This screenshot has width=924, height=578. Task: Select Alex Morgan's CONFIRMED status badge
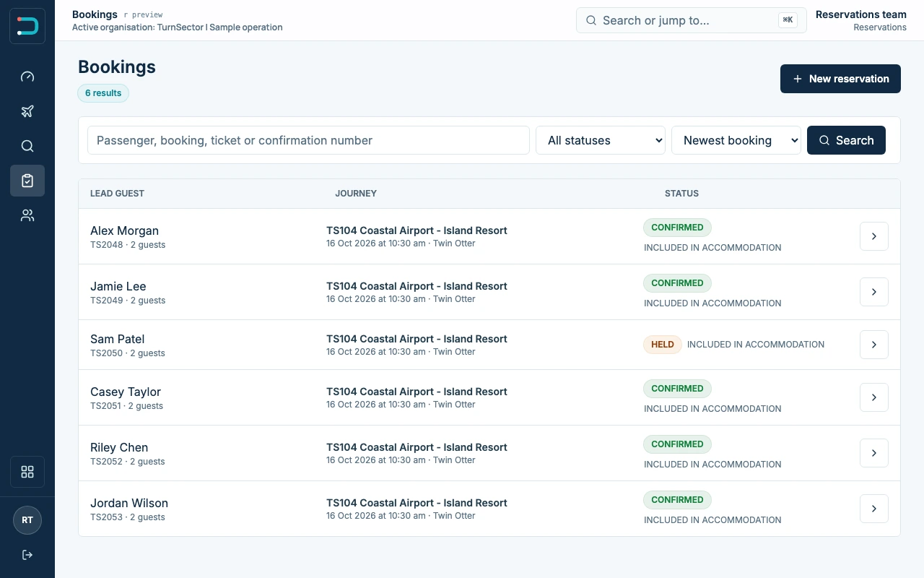677,228
